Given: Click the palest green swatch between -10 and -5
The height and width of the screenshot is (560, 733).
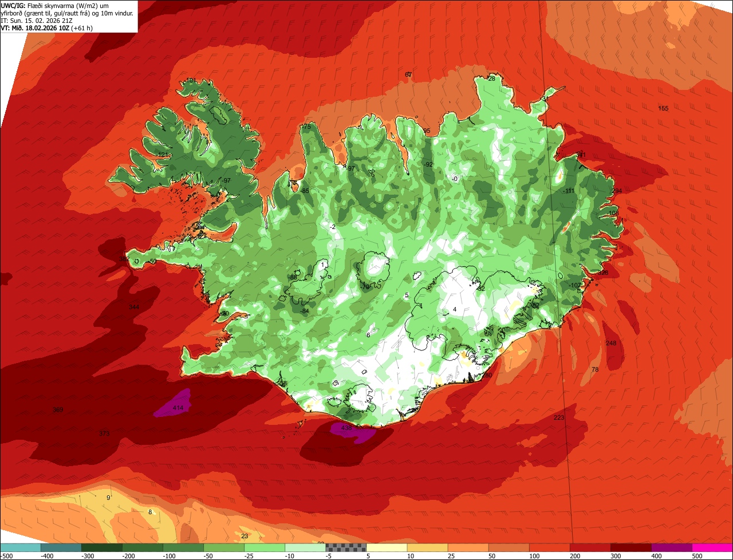Looking at the screenshot, I should [x=305, y=547].
